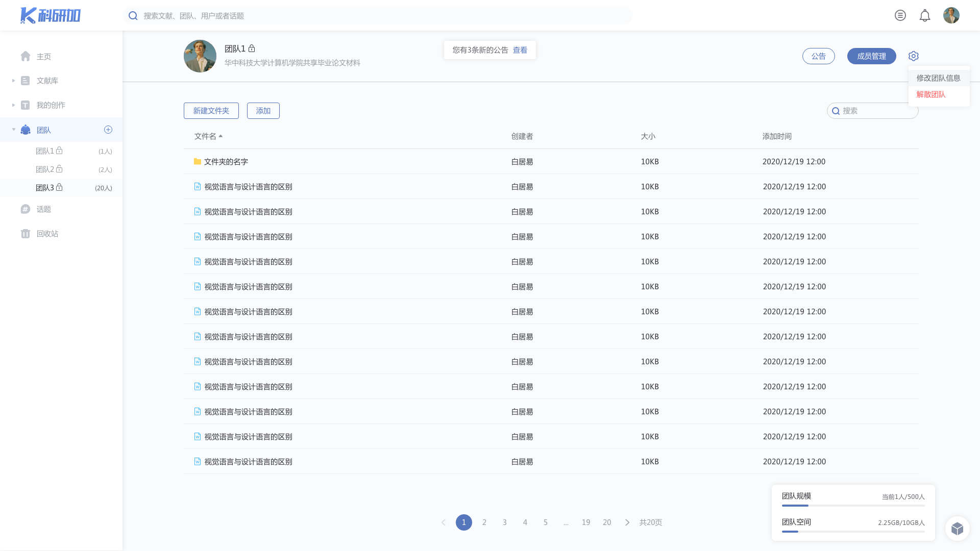Sort by 文件名 column arrow
The width and height of the screenshot is (980, 551).
point(220,136)
